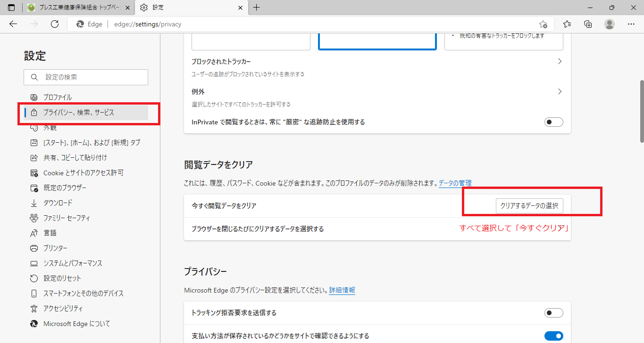Click the reset icon beside 設定のリセット
The image size is (644, 343).
pyautogui.click(x=34, y=278)
